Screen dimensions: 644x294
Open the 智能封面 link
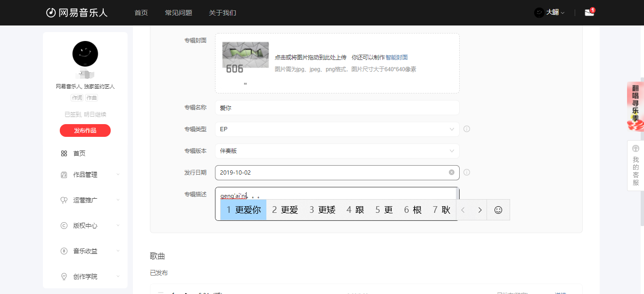[x=396, y=58]
